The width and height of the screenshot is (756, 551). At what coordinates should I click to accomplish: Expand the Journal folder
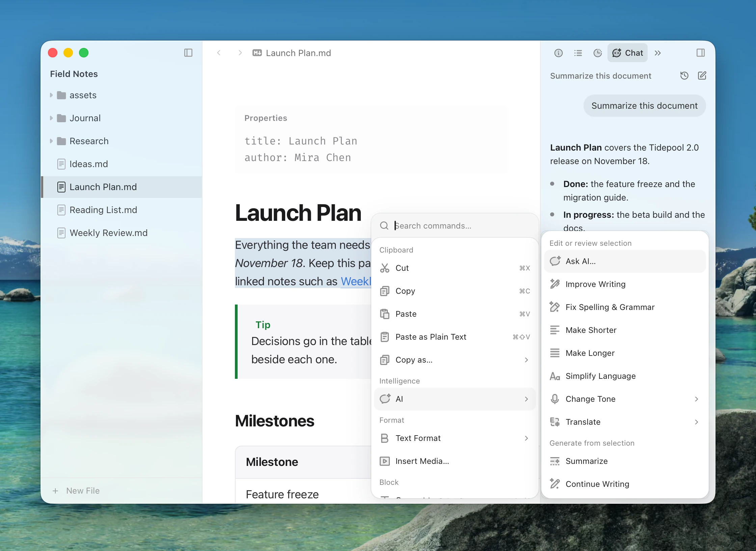click(51, 118)
